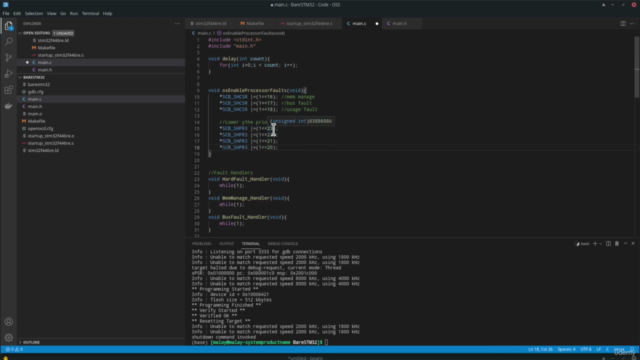Select the Terminal panel tab
Viewport: 640px width, 360px height.
(x=251, y=244)
